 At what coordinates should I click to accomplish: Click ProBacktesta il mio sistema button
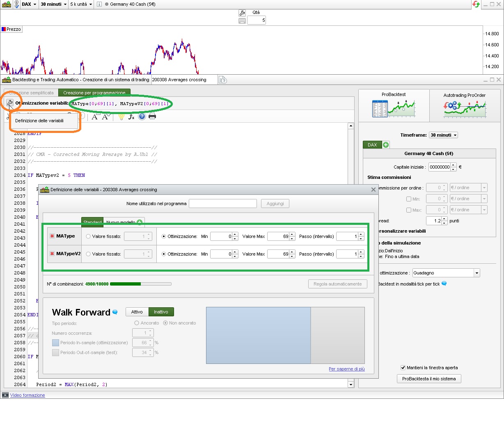click(429, 379)
